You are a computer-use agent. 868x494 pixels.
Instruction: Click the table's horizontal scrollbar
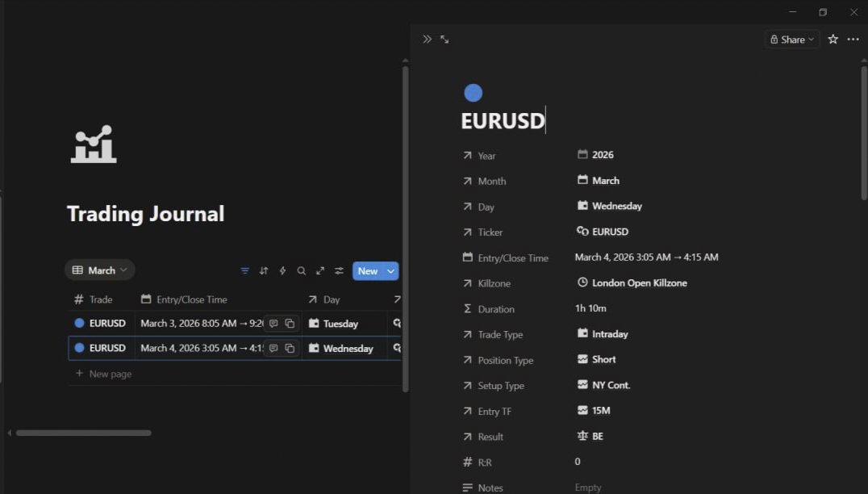(x=83, y=433)
